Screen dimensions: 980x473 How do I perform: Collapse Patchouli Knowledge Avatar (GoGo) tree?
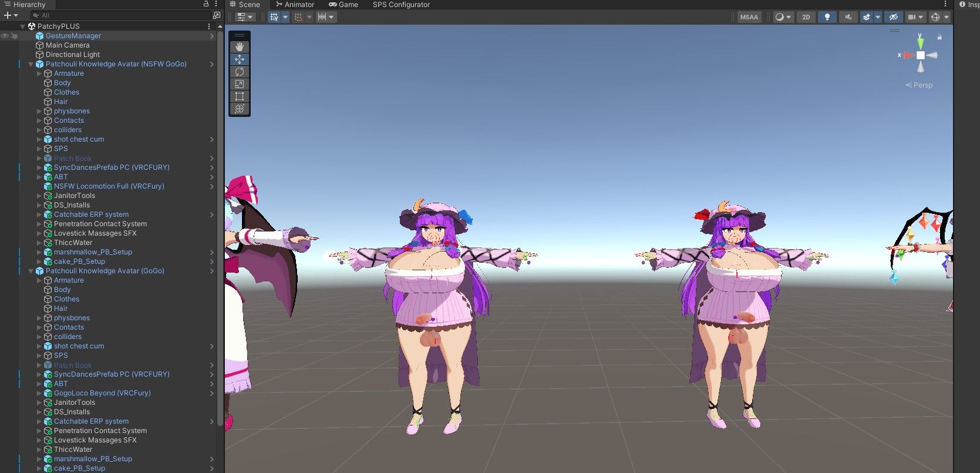31,271
